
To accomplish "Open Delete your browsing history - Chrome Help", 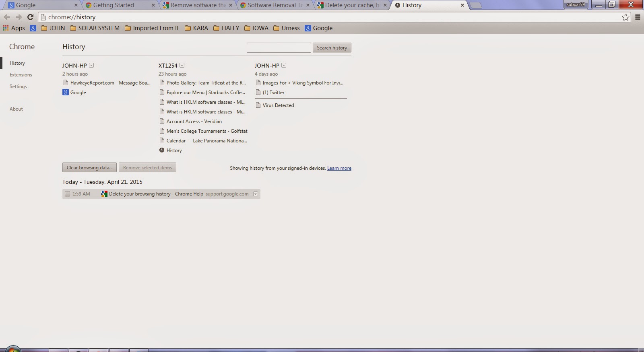I will [156, 194].
